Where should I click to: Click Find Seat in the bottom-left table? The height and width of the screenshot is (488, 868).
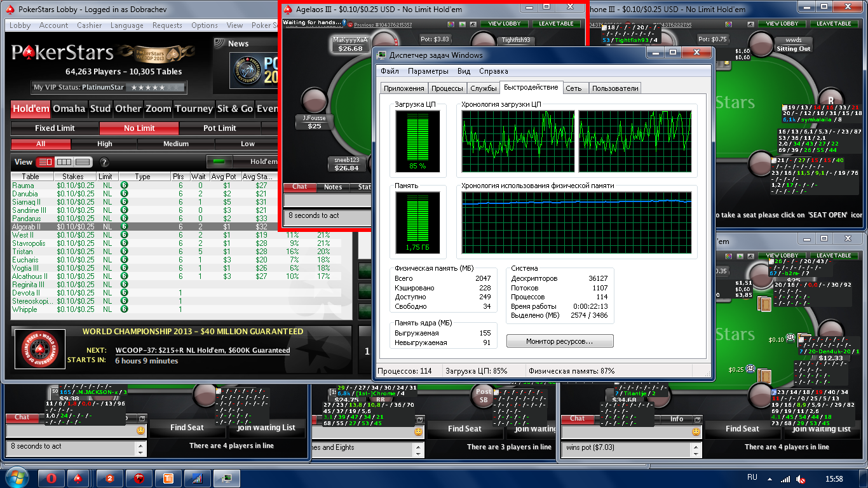pyautogui.click(x=187, y=428)
